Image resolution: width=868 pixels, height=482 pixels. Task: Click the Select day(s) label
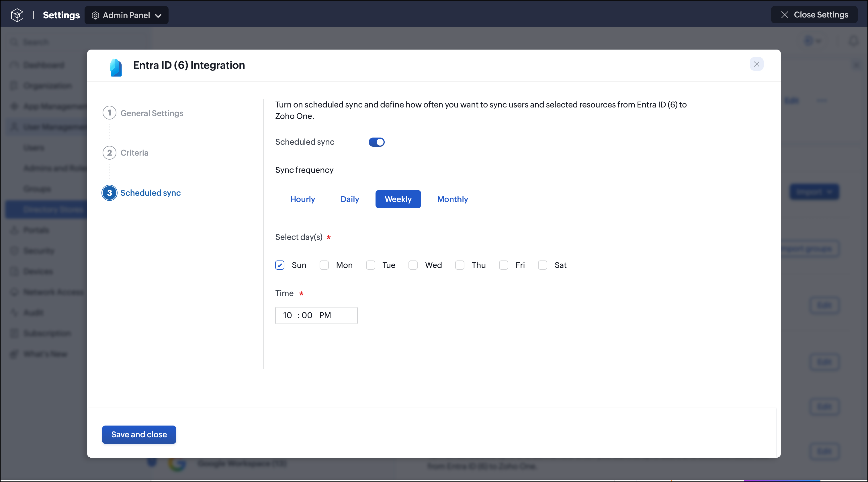click(x=299, y=237)
